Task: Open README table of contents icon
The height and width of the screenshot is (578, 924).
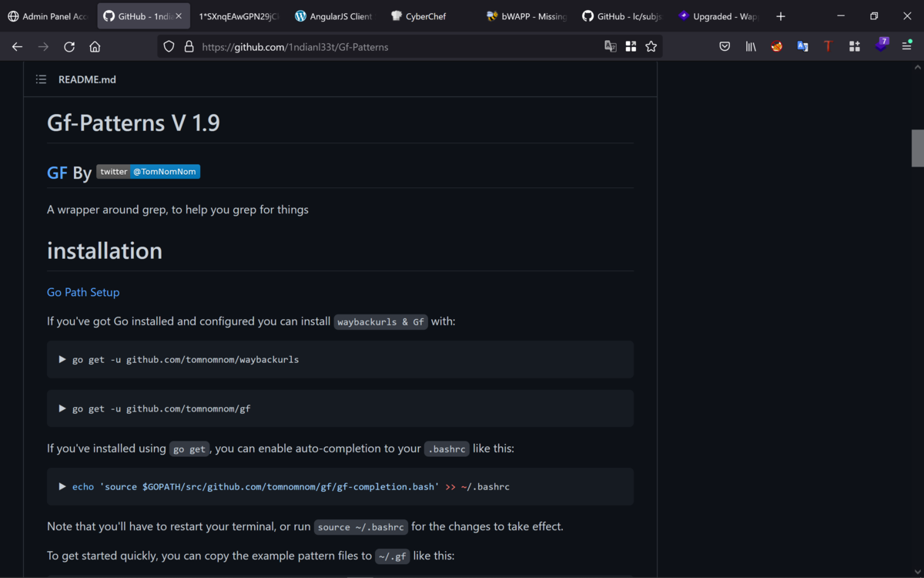Action: click(42, 79)
